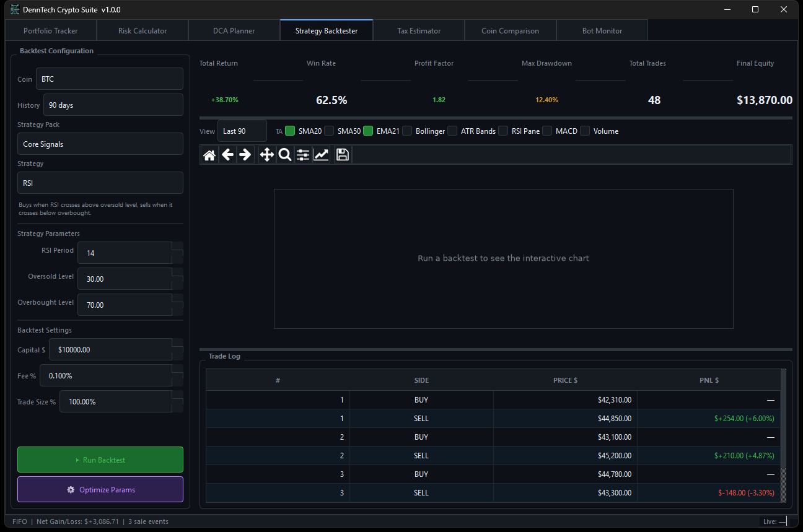Select PNL cell $-148.00 (-3.30%)
Image resolution: width=803 pixels, height=532 pixels.
tap(709, 493)
